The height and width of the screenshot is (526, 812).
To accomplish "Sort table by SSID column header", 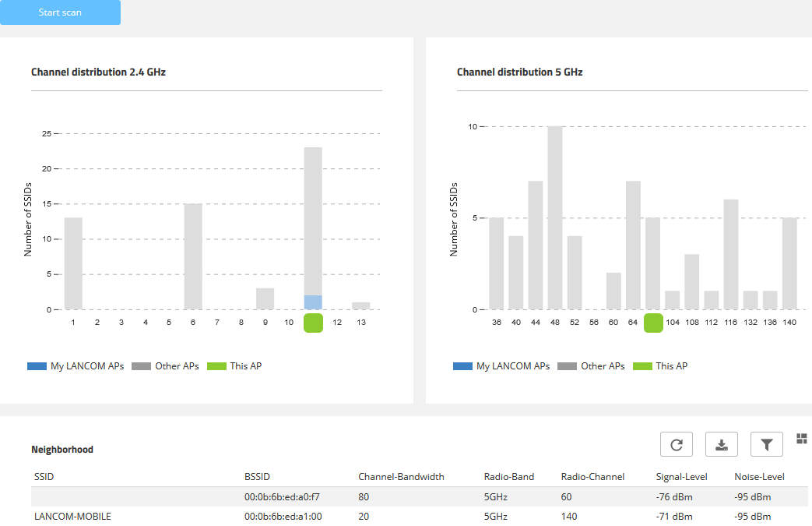I will (x=44, y=477).
